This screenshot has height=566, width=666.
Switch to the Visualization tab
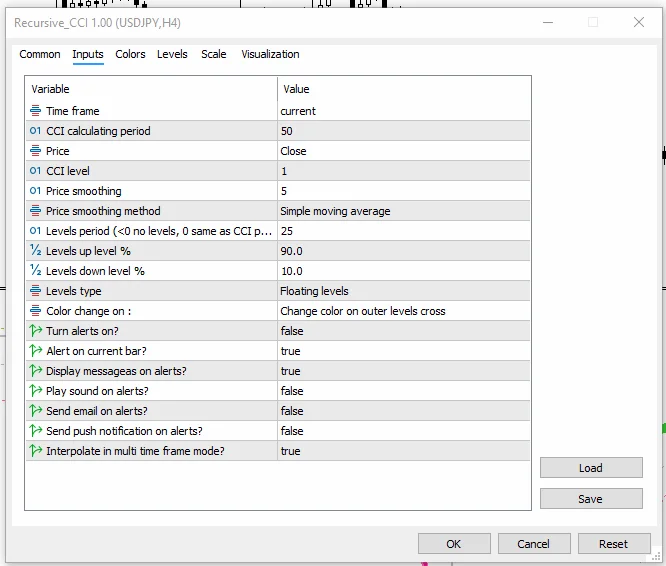[271, 54]
